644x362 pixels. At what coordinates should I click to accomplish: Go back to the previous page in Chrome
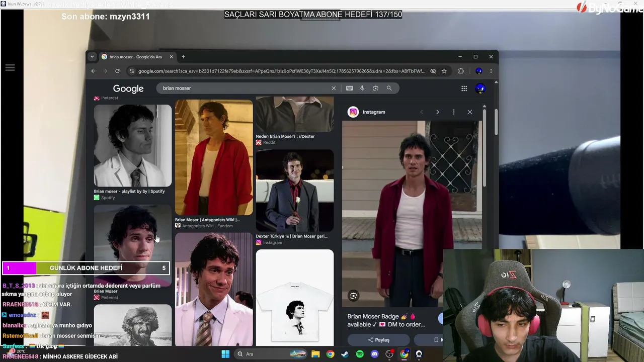[93, 71]
